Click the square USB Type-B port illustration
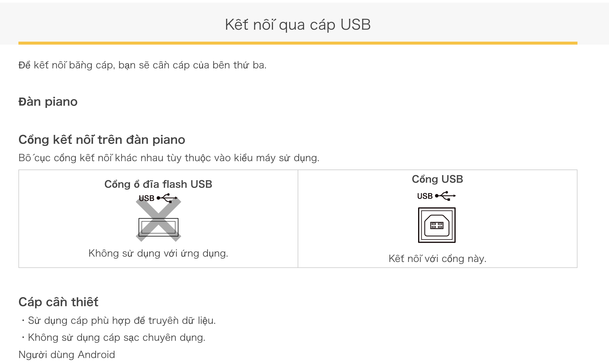The height and width of the screenshot is (364, 609). 437,225
